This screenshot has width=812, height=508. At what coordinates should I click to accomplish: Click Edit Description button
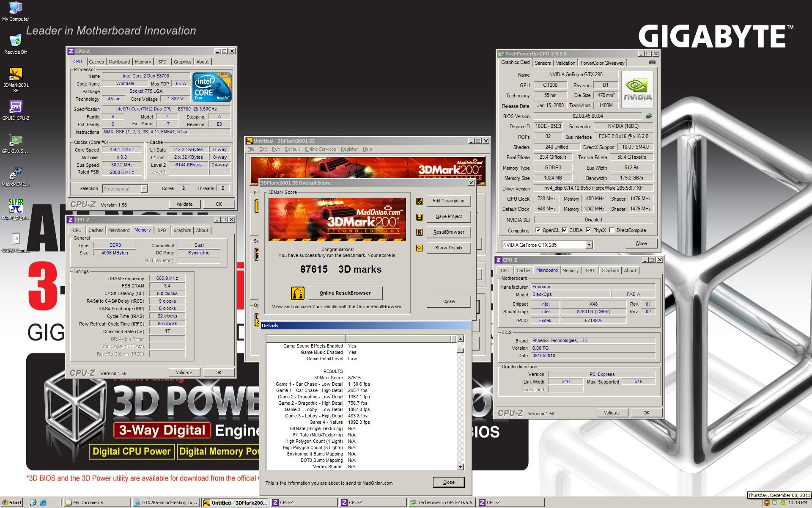tap(448, 201)
